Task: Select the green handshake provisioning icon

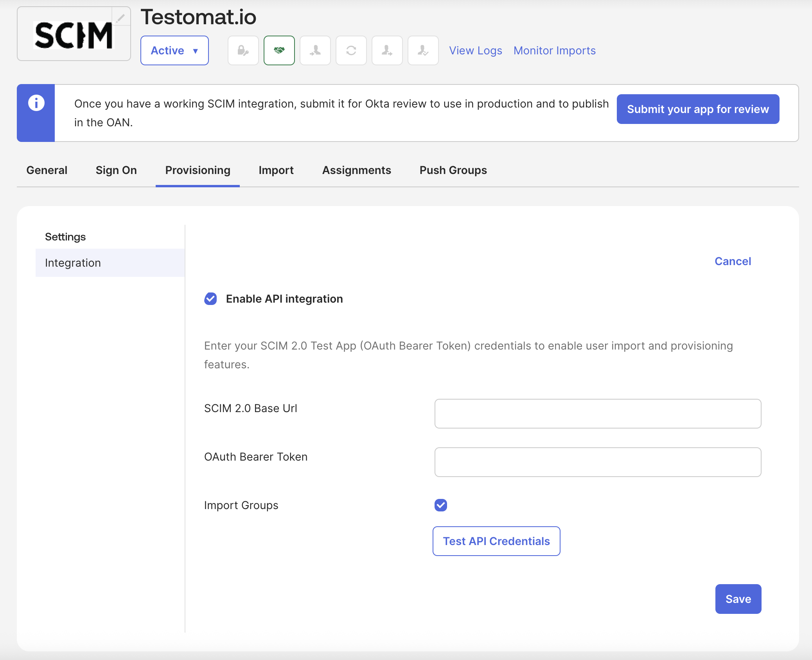Action: tap(279, 50)
